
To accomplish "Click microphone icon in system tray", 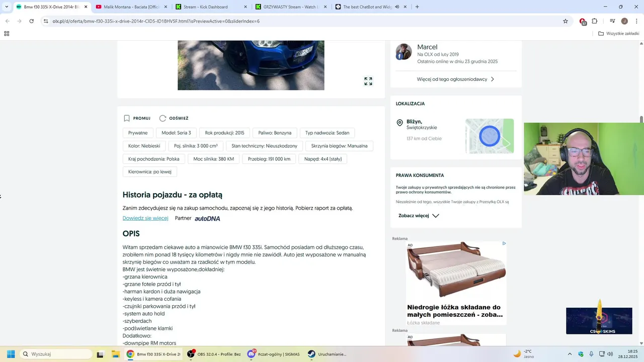I will pos(591,354).
